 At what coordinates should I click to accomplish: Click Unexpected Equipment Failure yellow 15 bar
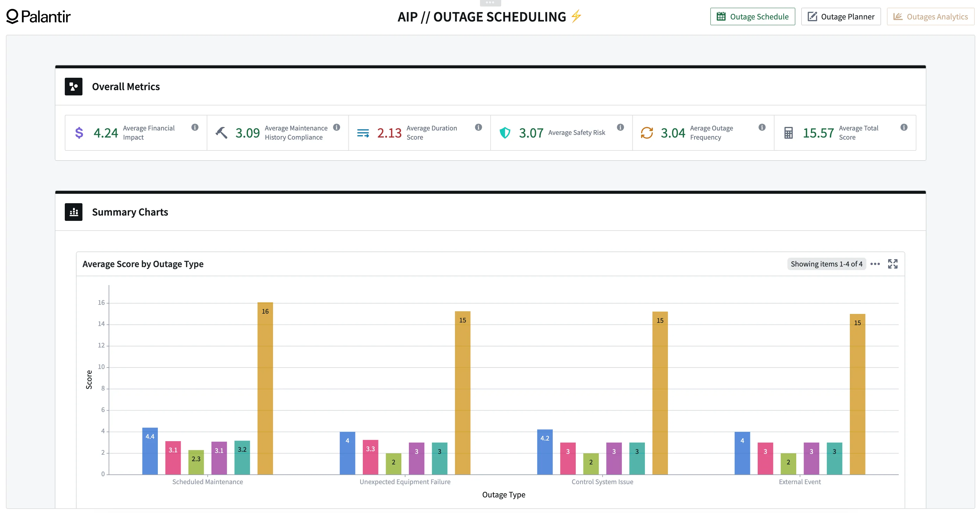click(462, 393)
